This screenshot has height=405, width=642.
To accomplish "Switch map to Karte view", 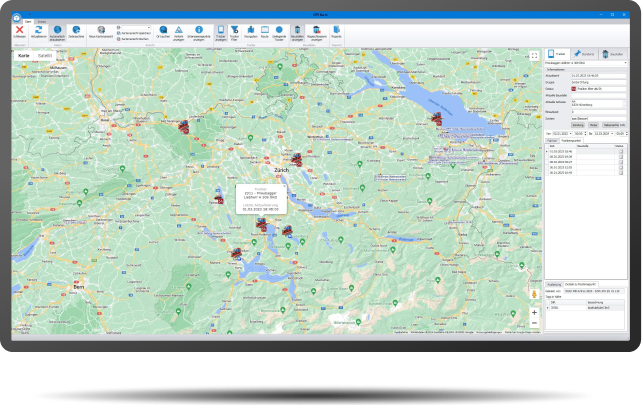I will 24,55.
